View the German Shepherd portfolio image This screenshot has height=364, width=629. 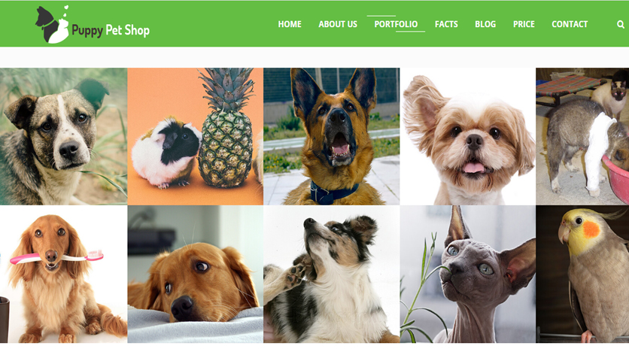(x=331, y=136)
